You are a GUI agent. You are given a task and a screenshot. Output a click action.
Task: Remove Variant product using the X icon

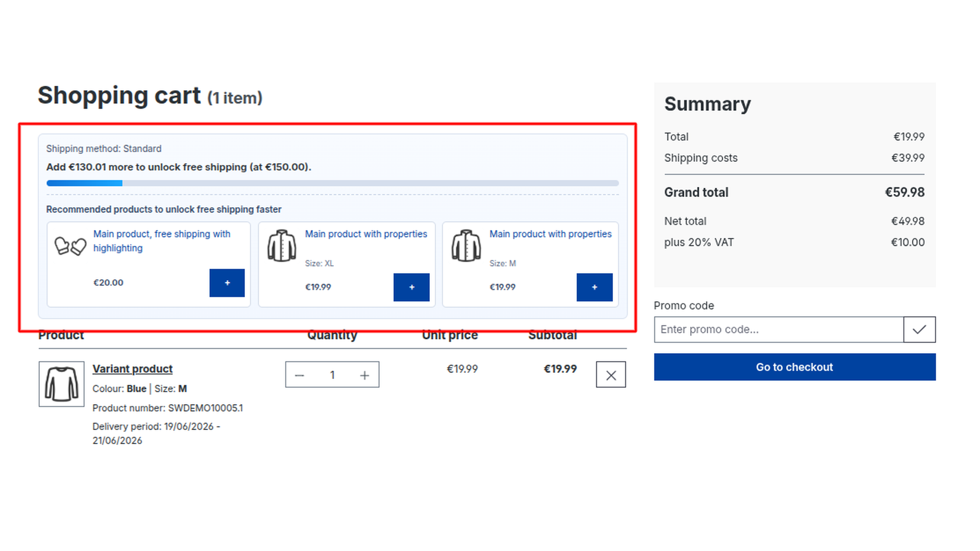[611, 375]
